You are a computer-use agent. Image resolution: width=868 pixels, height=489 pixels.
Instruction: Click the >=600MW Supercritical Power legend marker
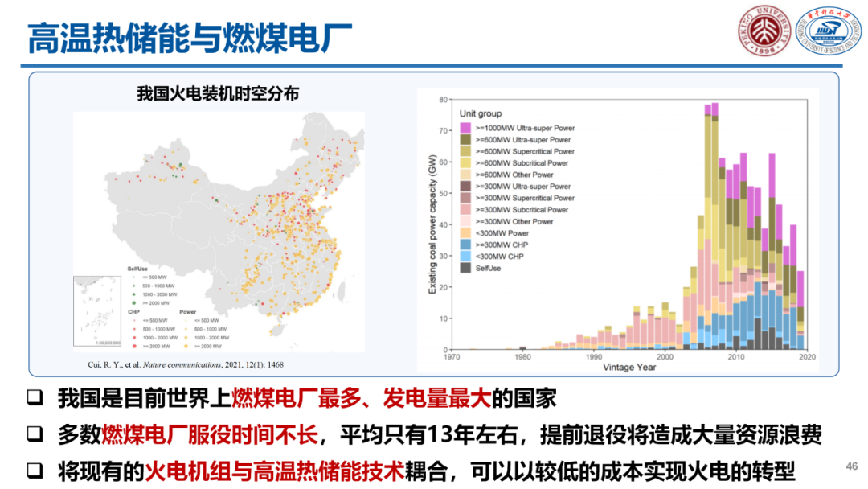[466, 151]
